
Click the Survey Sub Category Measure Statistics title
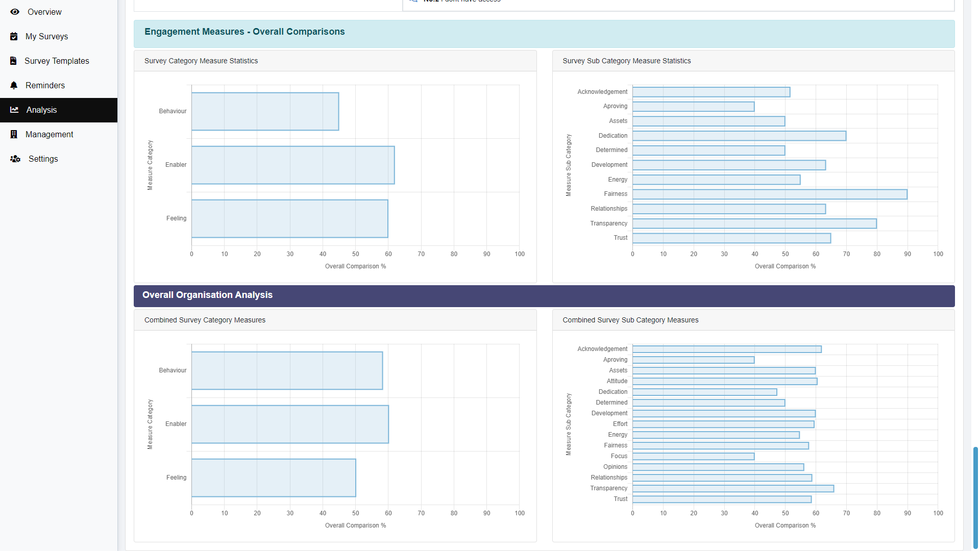click(626, 61)
